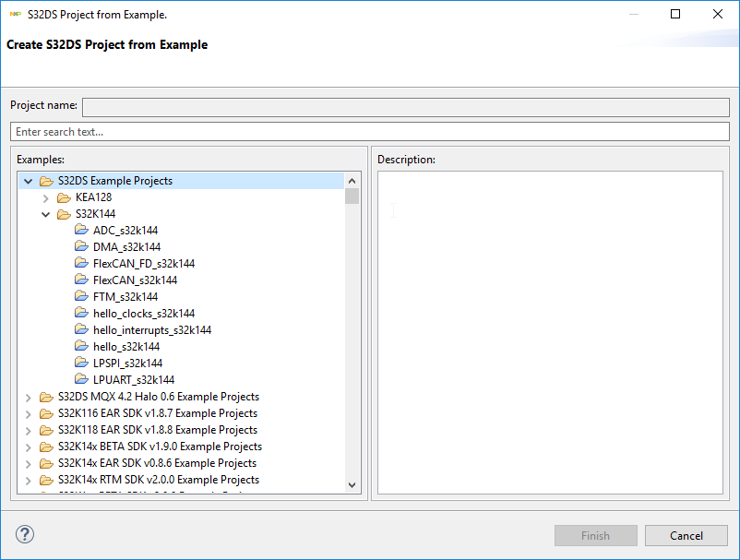Screen dimensions: 740x560
Task: Select the S32K144 tree label
Action: pyautogui.click(x=95, y=214)
